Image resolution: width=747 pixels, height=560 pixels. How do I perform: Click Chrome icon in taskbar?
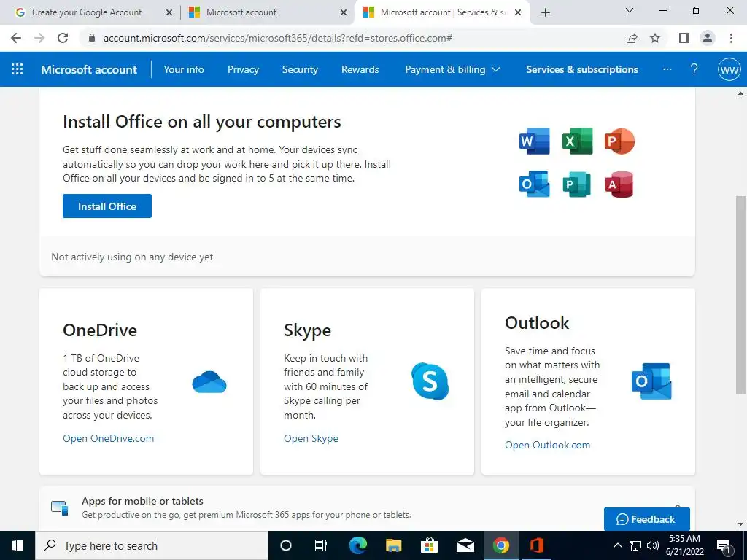500,545
